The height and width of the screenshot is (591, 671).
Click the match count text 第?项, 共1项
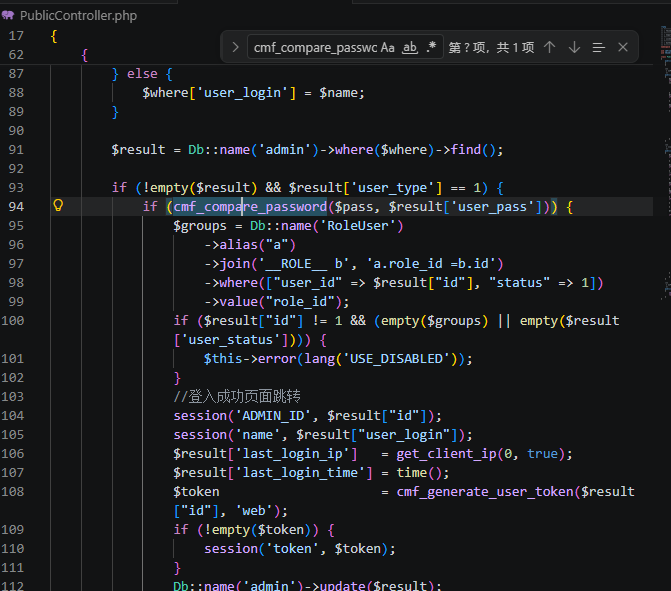[491, 47]
